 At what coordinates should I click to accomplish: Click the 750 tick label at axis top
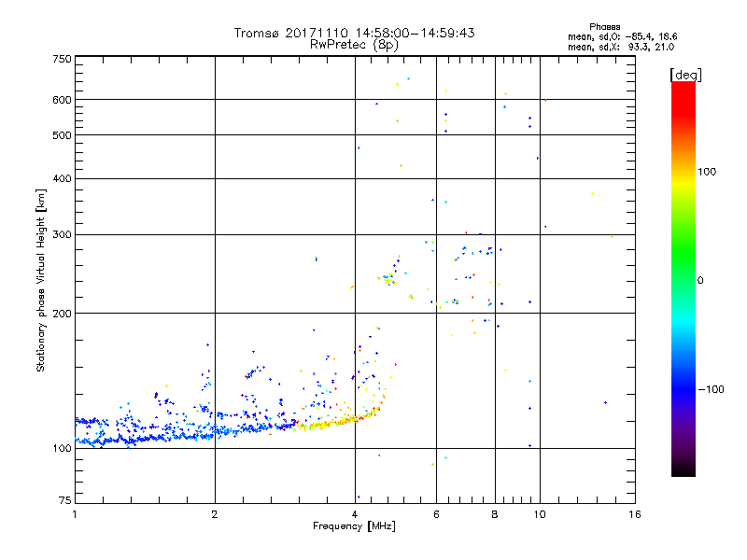tap(62, 59)
